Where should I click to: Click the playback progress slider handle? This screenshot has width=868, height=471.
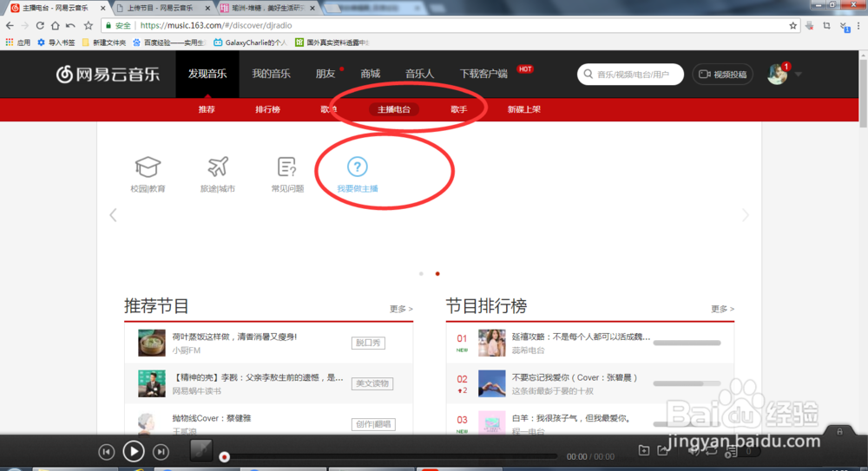[x=224, y=457]
